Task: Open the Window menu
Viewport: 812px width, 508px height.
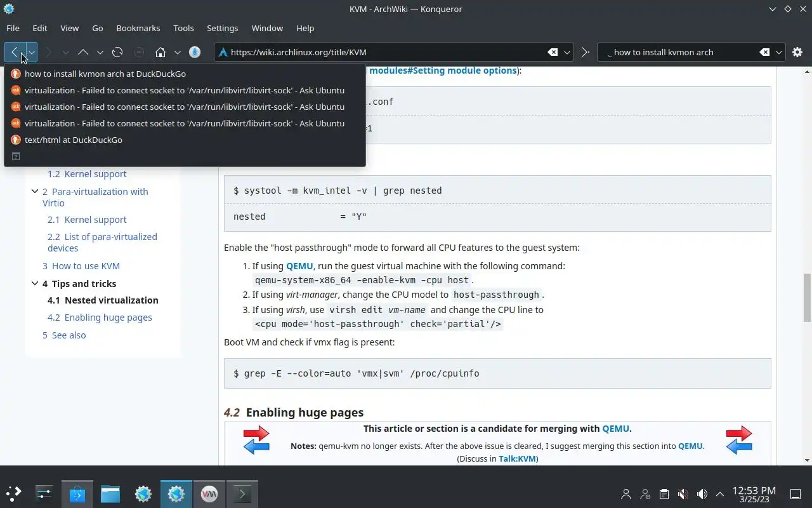Action: coord(267,28)
